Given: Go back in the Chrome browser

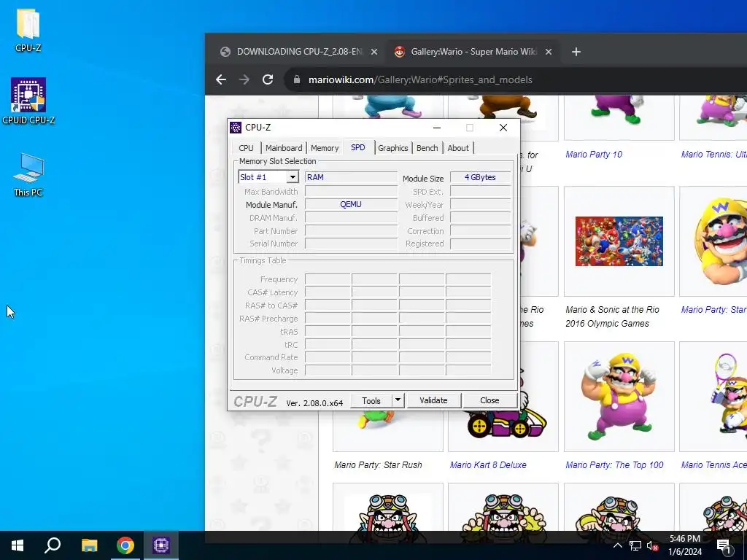Looking at the screenshot, I should [x=220, y=79].
